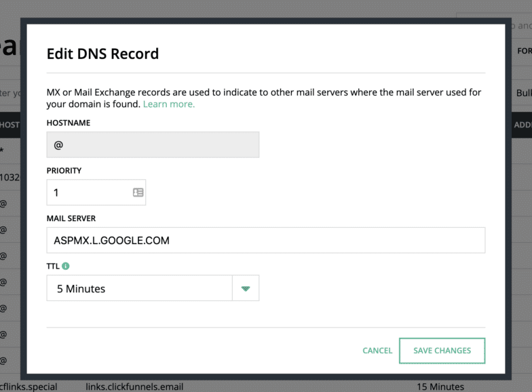
Task: Click the HOSTNAME field label
Action: 68,123
